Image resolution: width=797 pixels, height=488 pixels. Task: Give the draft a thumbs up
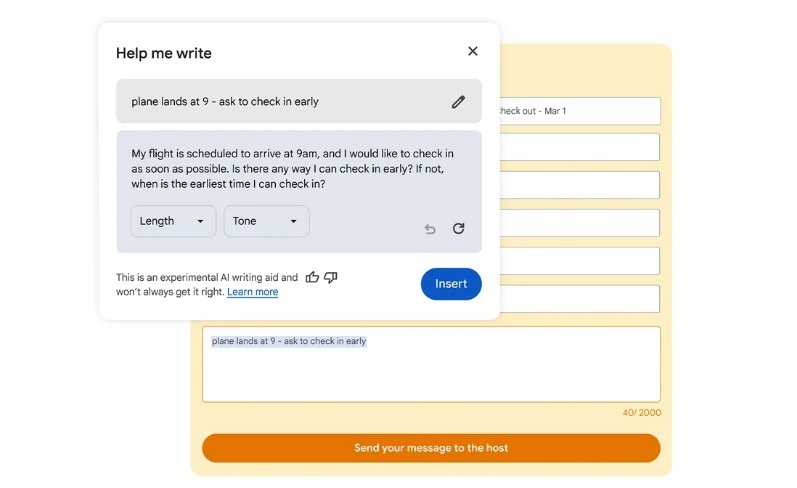coord(312,277)
